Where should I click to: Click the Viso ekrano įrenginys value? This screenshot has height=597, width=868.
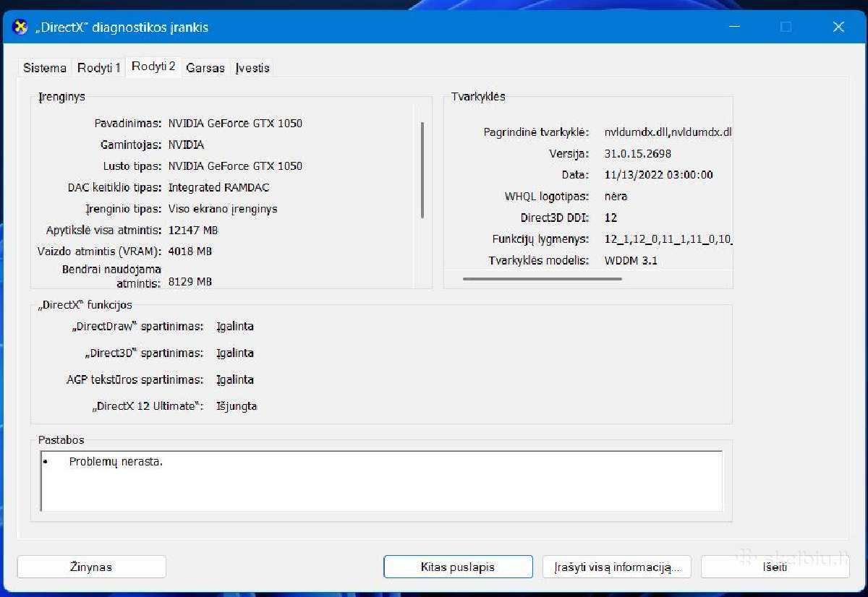pos(223,209)
